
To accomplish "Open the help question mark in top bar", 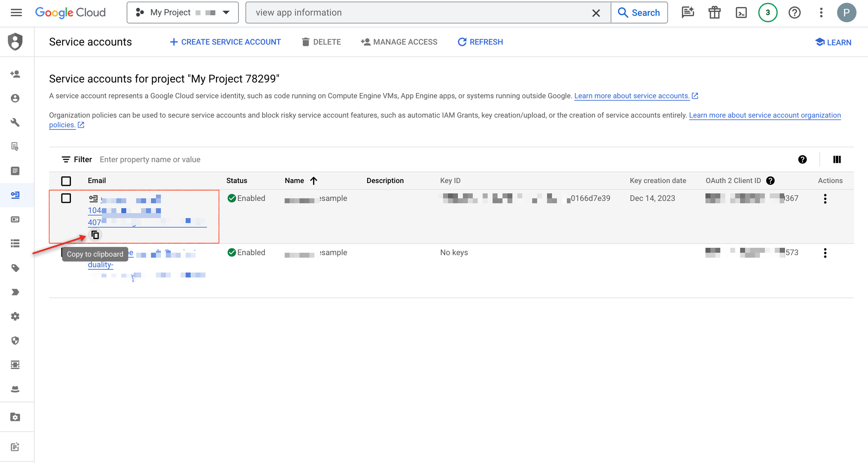I will tap(794, 12).
